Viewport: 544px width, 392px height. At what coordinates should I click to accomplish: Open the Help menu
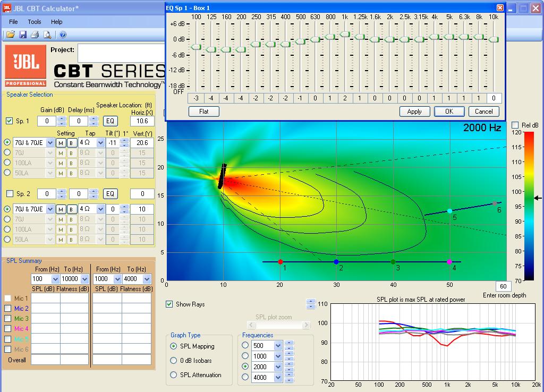point(56,22)
